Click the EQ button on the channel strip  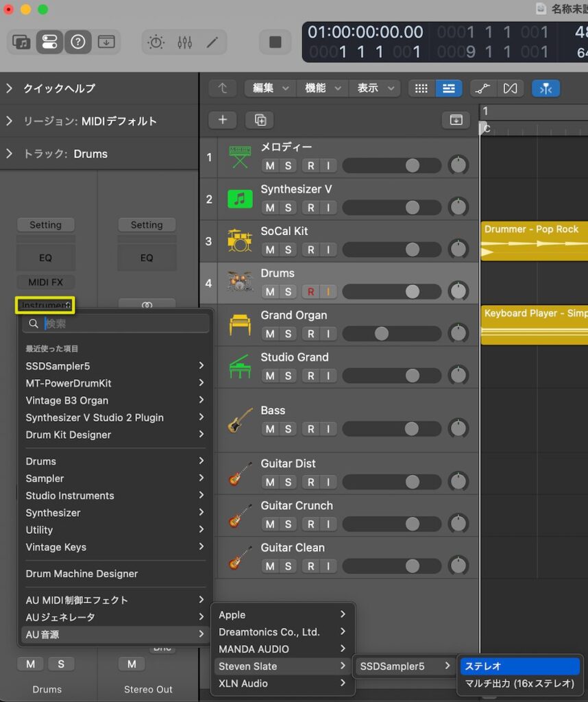(x=45, y=257)
